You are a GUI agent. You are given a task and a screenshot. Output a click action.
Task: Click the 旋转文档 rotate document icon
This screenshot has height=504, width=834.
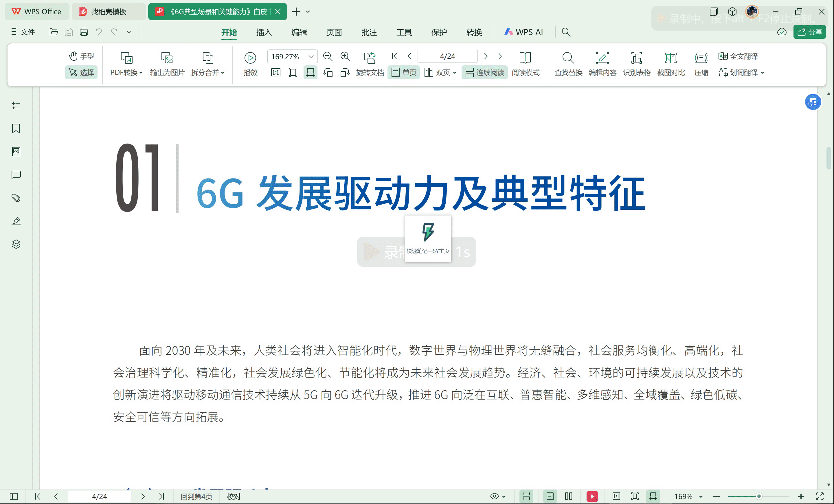point(370,58)
